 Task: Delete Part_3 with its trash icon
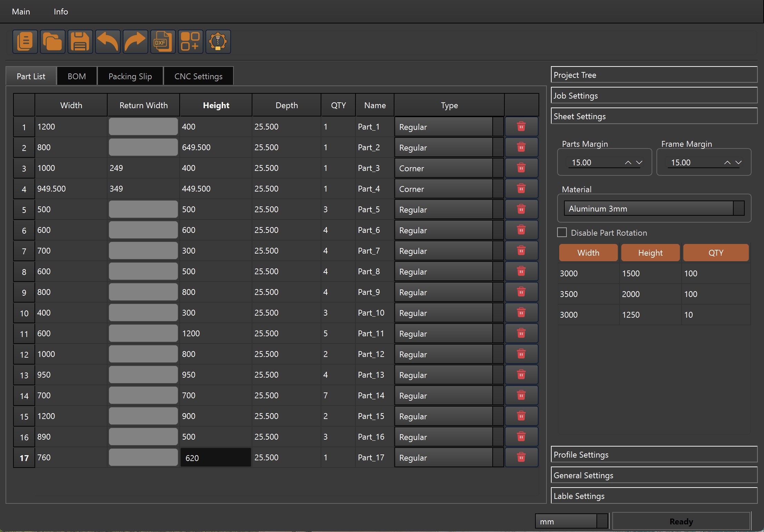[521, 168]
